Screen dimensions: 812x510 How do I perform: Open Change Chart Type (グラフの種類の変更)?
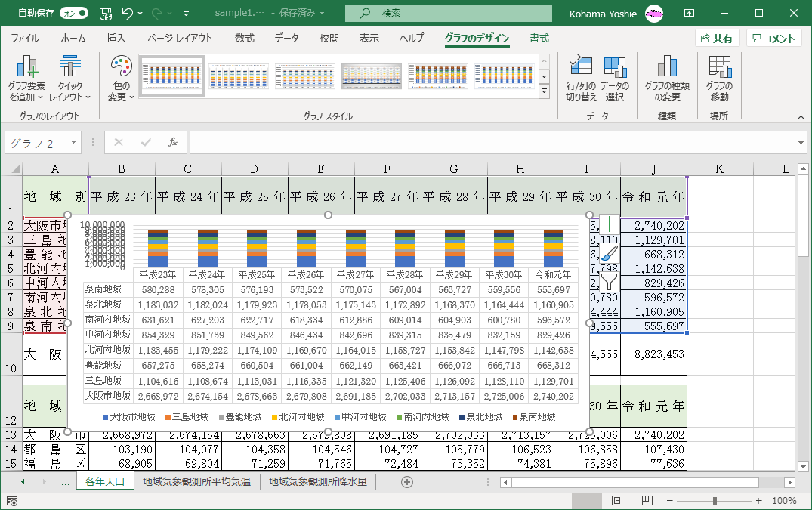pyautogui.click(x=666, y=77)
